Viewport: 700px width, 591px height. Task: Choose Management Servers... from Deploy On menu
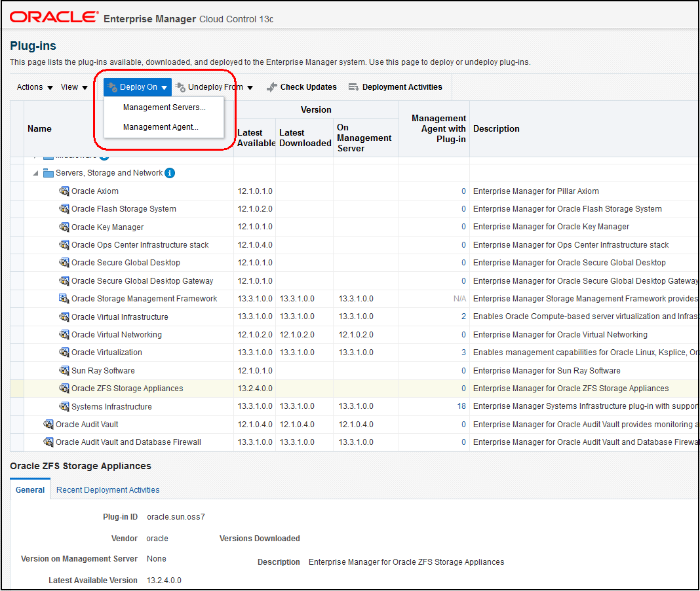pos(165,107)
